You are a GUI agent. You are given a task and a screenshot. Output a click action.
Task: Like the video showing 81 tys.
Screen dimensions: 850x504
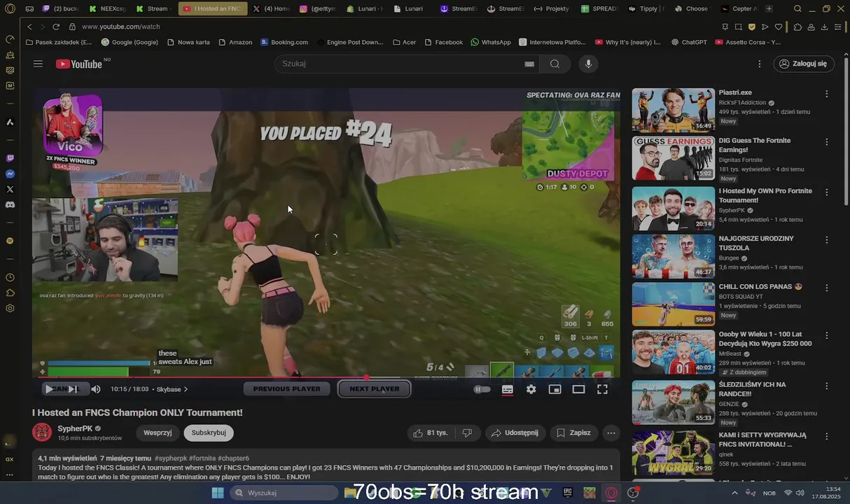(x=431, y=433)
